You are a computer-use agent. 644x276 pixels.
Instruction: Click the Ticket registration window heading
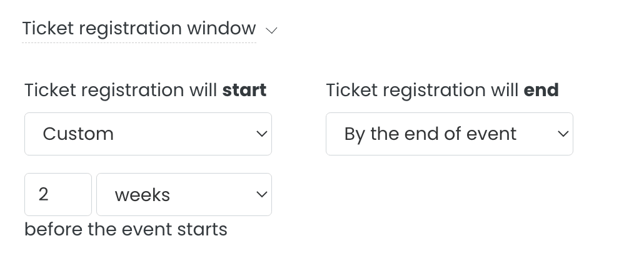tap(139, 29)
